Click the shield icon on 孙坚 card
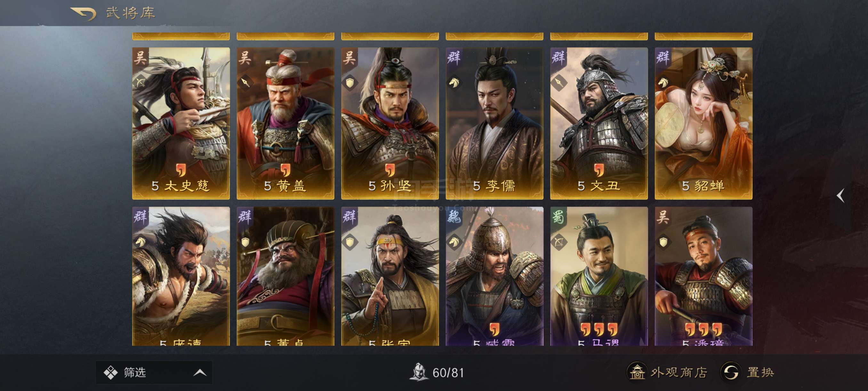868x391 pixels. tap(350, 82)
